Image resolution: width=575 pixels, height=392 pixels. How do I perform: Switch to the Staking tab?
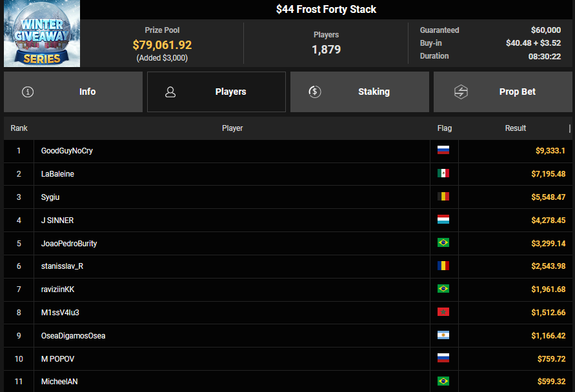coord(359,92)
